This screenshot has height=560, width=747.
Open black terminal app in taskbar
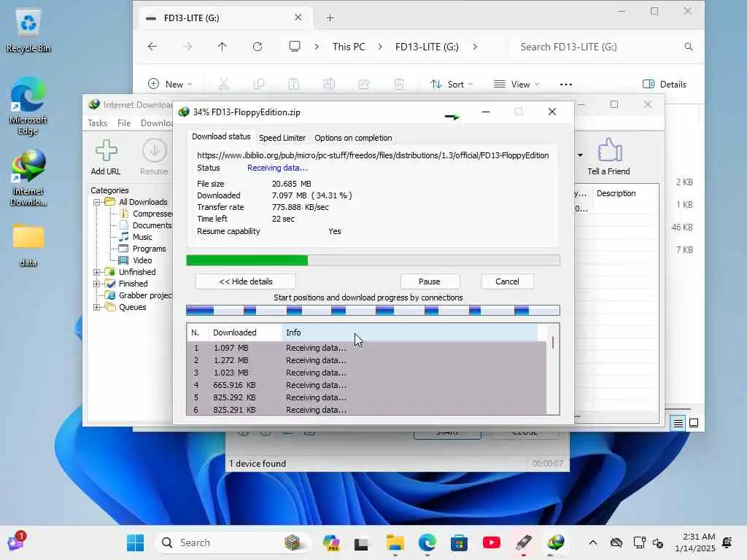coord(361,542)
